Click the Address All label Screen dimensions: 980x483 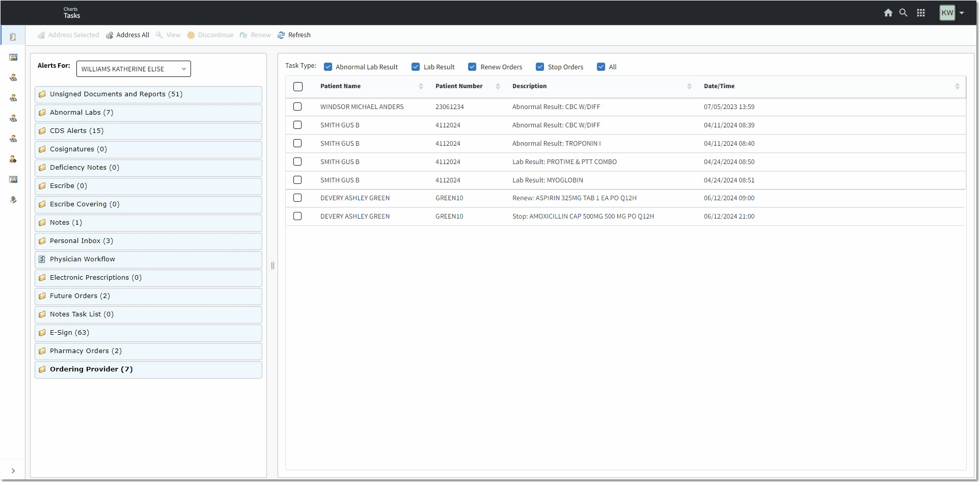[x=133, y=35]
